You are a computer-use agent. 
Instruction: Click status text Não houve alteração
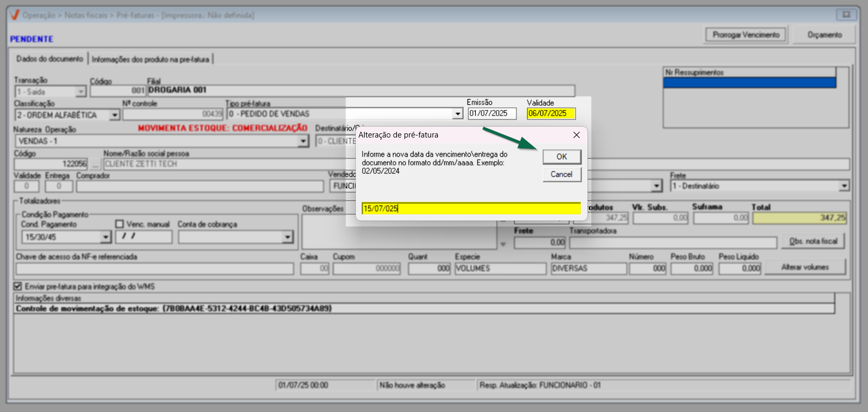[x=412, y=385]
